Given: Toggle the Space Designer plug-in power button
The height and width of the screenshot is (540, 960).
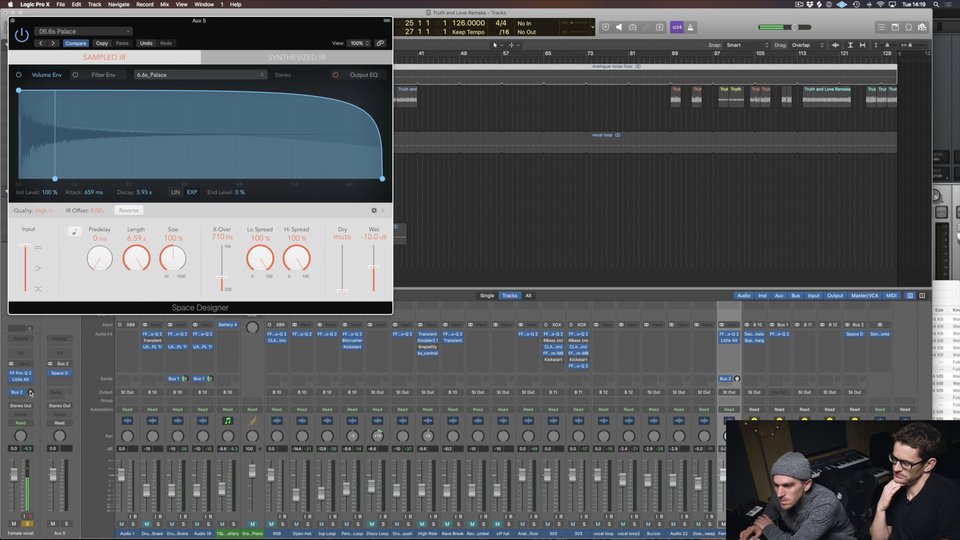Looking at the screenshot, I should pos(21,36).
